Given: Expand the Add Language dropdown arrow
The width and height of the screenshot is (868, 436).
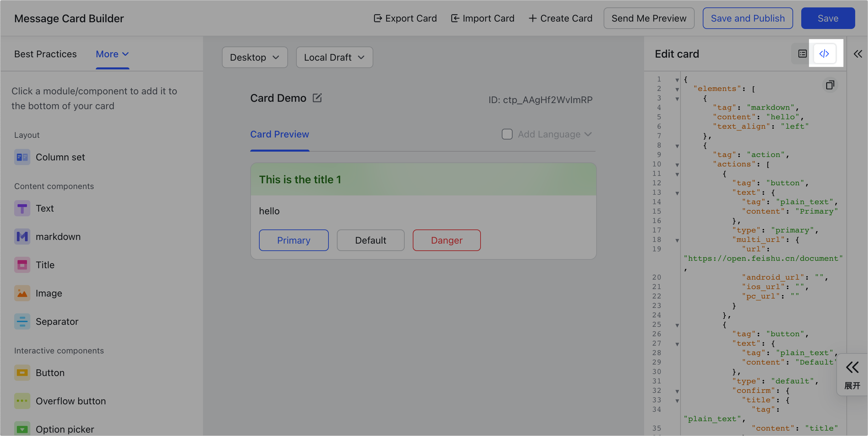Looking at the screenshot, I should point(588,134).
